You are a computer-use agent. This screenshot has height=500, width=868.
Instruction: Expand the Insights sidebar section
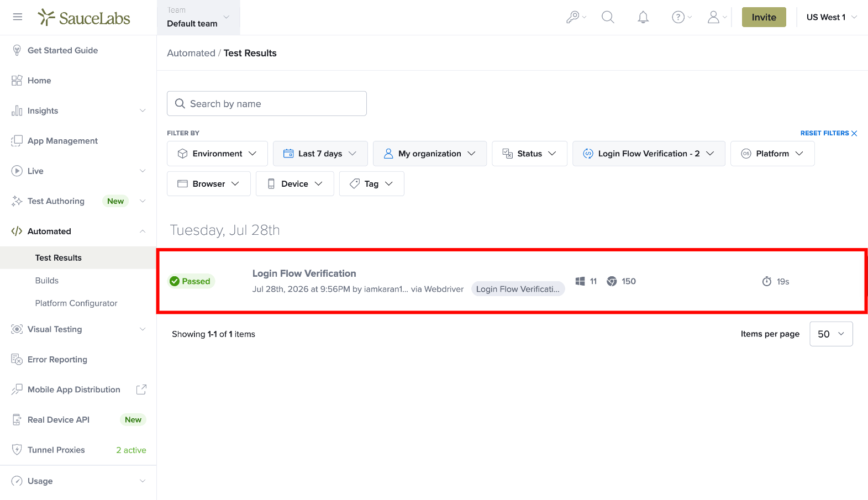(143, 110)
